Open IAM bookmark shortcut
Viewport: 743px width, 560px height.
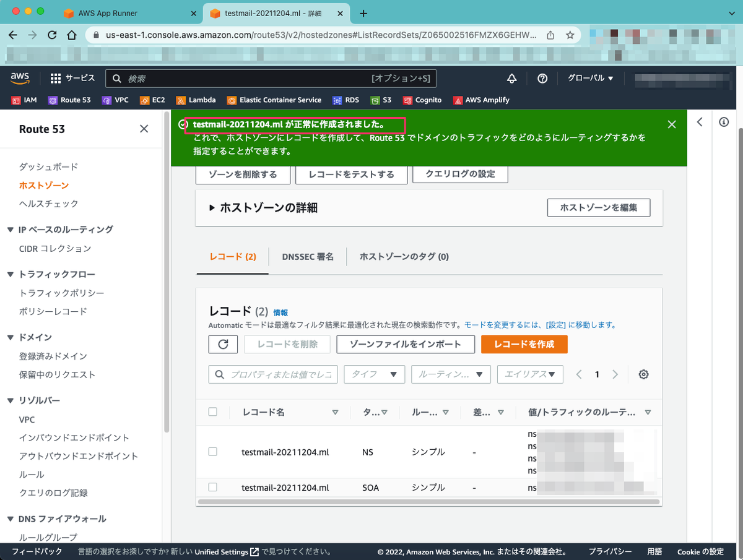pos(25,100)
